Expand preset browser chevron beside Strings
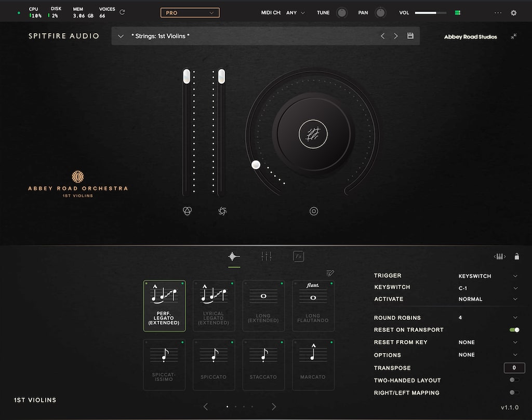Viewport: 532px width, 420px height. click(x=121, y=36)
